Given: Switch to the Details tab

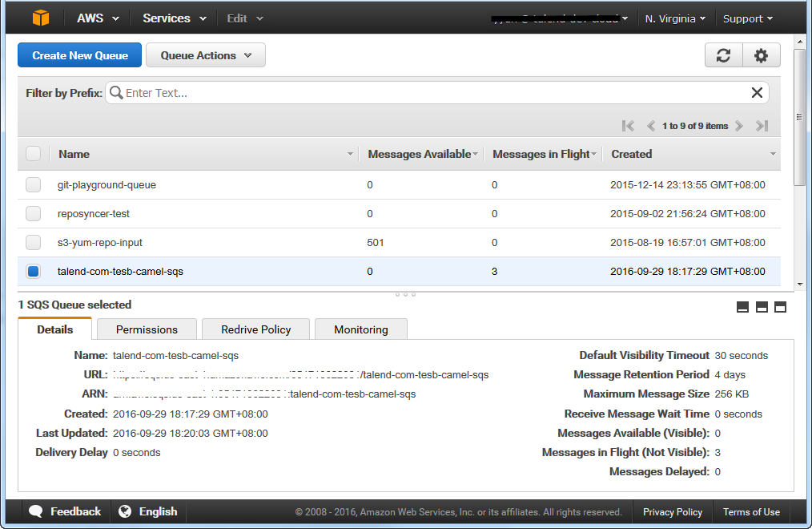Looking at the screenshot, I should [x=55, y=329].
